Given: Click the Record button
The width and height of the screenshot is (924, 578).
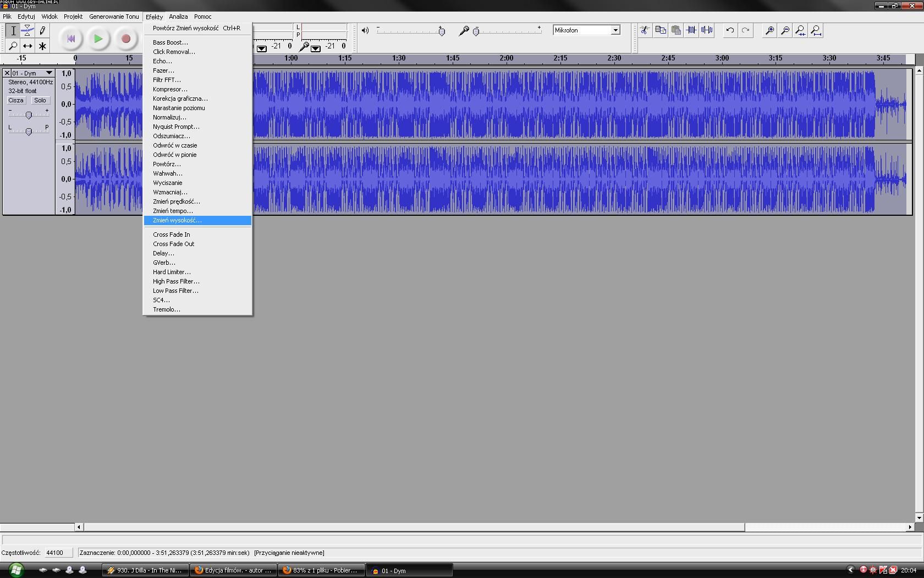Looking at the screenshot, I should pyautogui.click(x=126, y=39).
